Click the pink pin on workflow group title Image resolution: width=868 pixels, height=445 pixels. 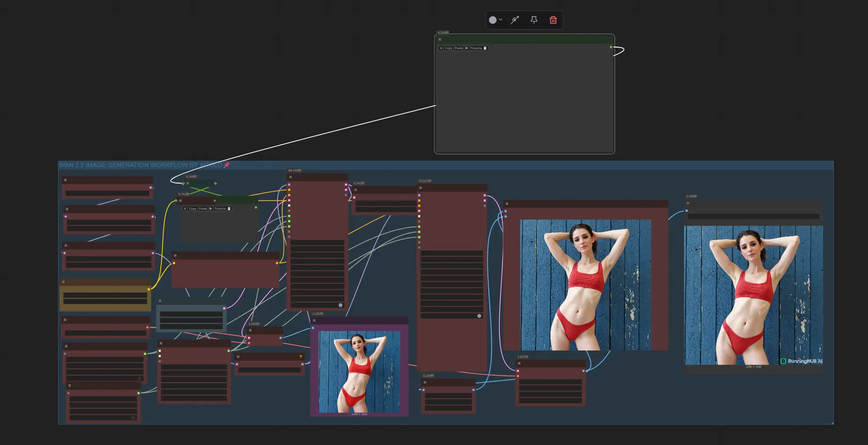click(x=227, y=165)
